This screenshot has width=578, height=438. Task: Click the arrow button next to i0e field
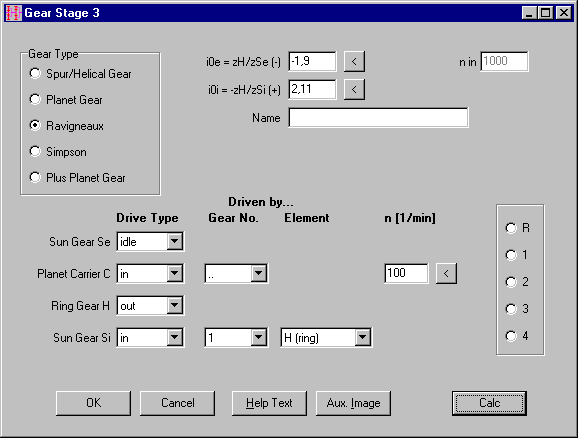[x=354, y=61]
